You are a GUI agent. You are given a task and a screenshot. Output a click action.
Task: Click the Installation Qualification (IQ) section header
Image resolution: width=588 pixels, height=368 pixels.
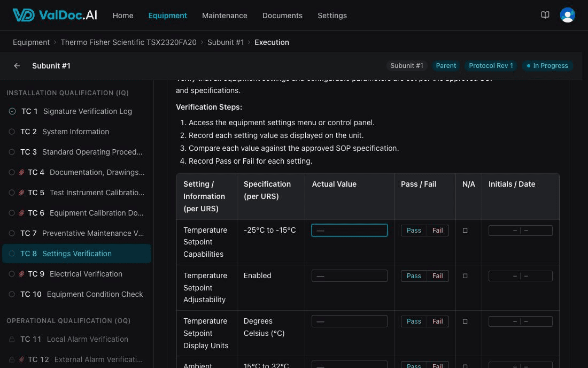pos(67,93)
